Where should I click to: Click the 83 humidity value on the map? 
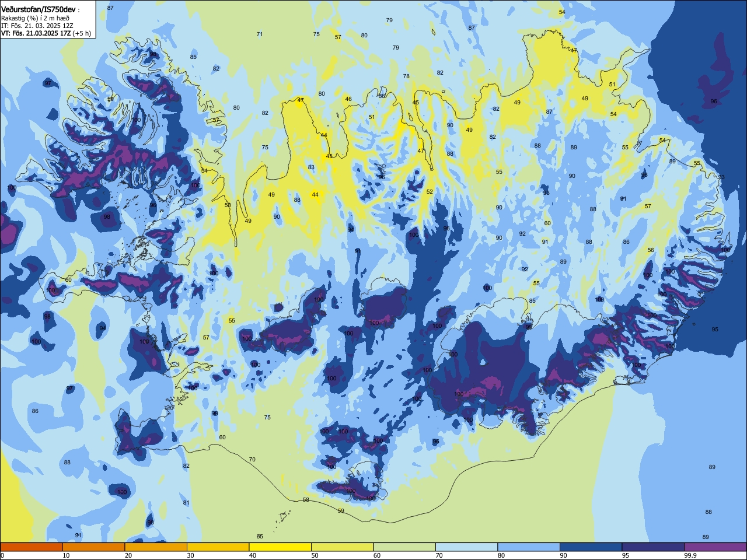311,167
